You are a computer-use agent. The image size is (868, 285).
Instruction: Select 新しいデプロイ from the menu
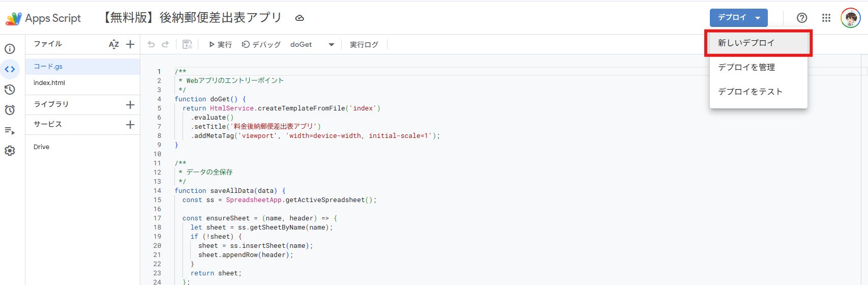click(758, 43)
